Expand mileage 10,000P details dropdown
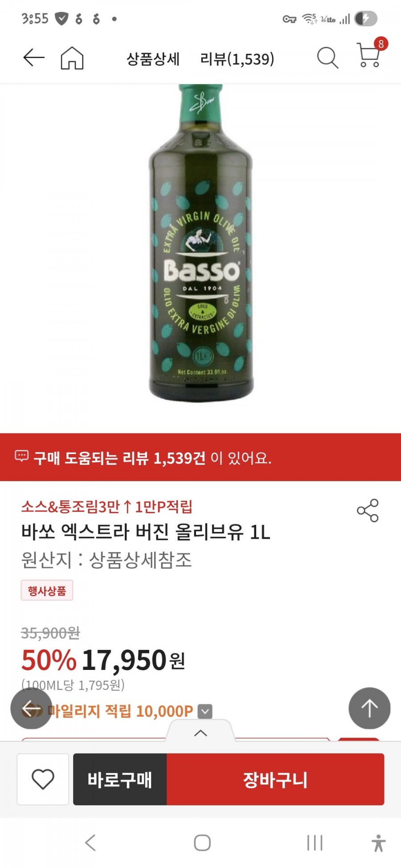This screenshot has height=868, width=401. [205, 711]
